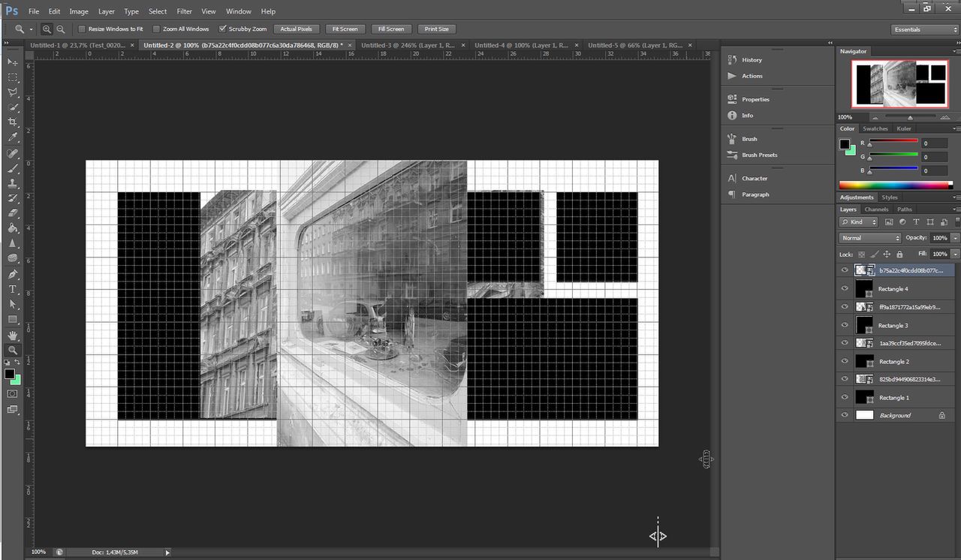The width and height of the screenshot is (961, 560).
Task: Hide the Background layer
Action: (x=845, y=415)
